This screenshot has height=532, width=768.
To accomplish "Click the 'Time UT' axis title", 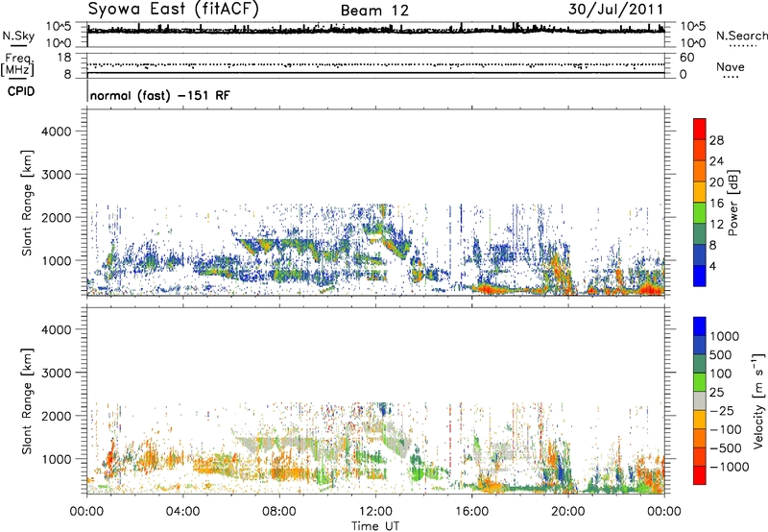I will [375, 526].
